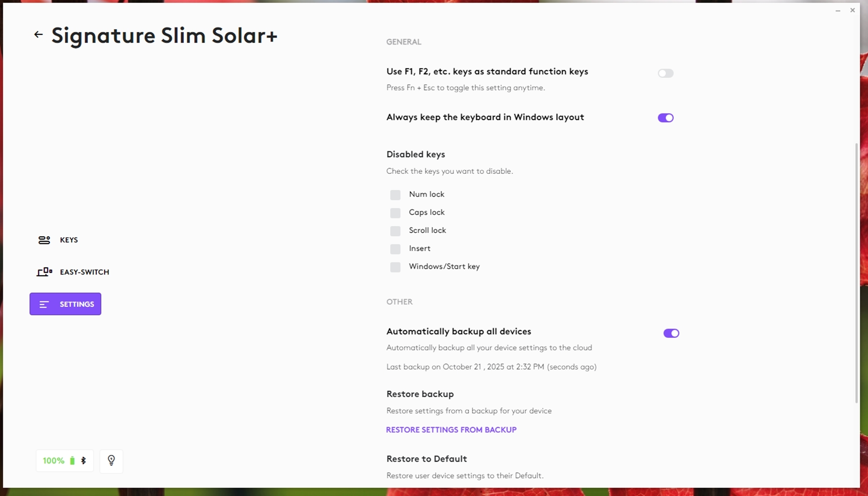Tick the Scroll lock checkbox
The height and width of the screenshot is (496, 868).
(395, 231)
